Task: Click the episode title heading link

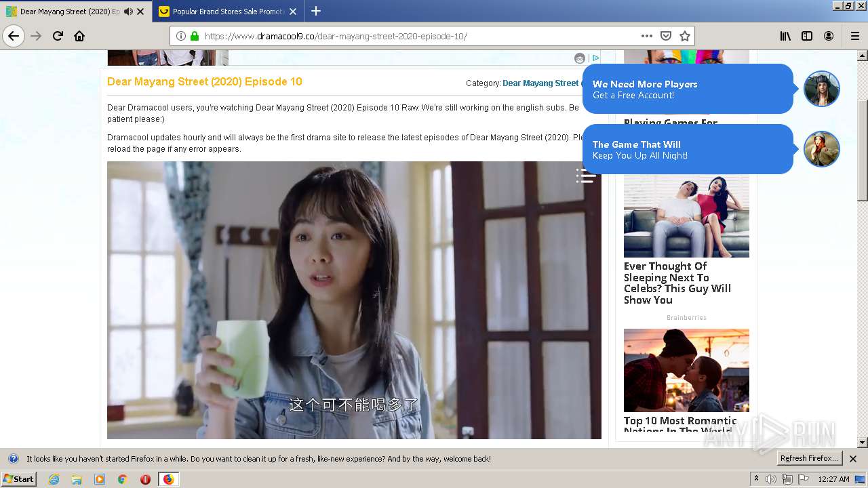Action: 205,81
